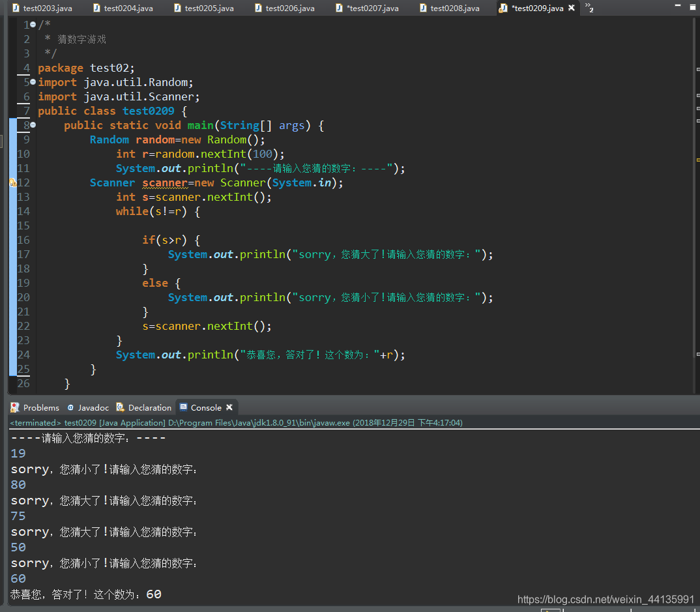This screenshot has height=612, width=700.
Task: Close the Console view
Action: tap(229, 407)
